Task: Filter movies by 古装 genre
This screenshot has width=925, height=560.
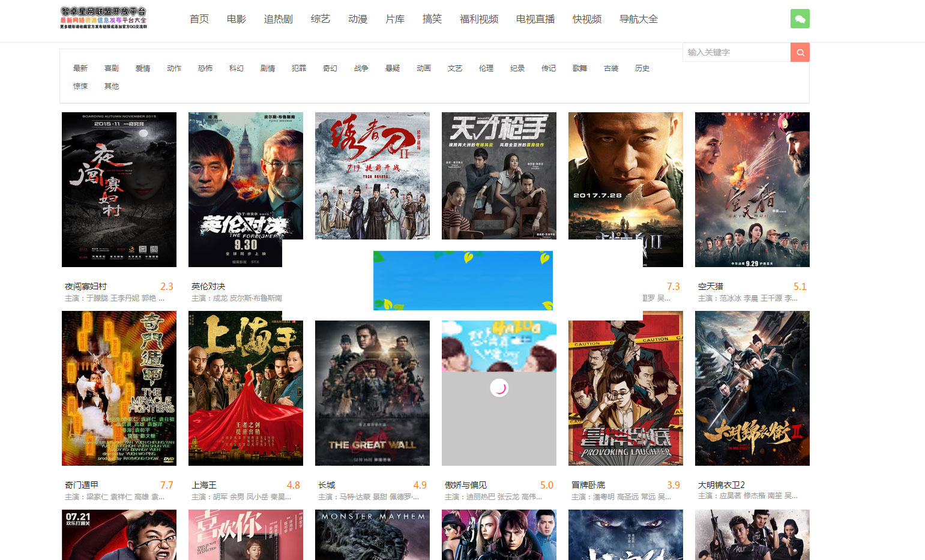Action: pos(610,68)
